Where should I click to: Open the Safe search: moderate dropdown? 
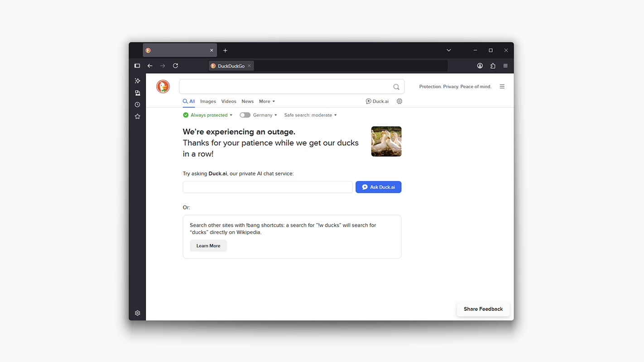click(310, 115)
